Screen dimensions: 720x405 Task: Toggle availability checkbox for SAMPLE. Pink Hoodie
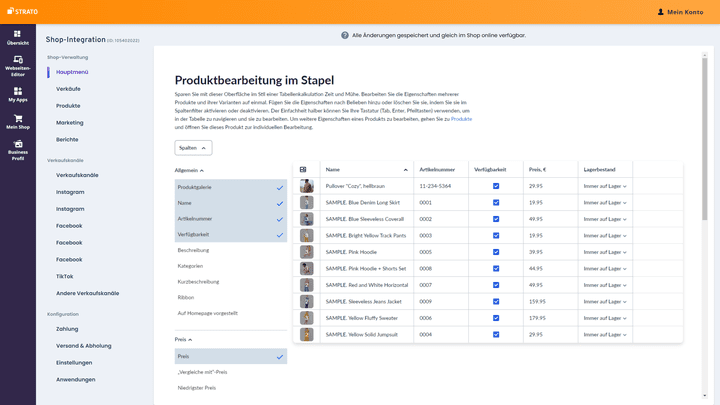(x=496, y=252)
